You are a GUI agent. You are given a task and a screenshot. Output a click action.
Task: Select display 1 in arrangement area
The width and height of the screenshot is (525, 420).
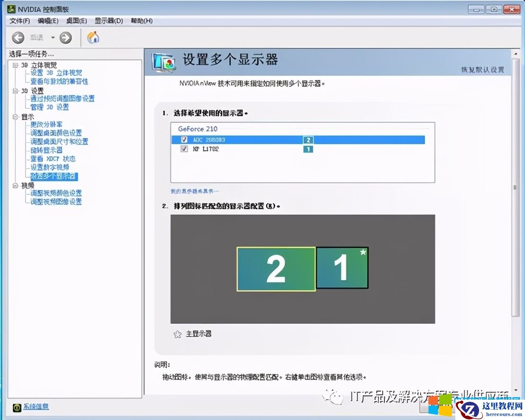tap(342, 268)
